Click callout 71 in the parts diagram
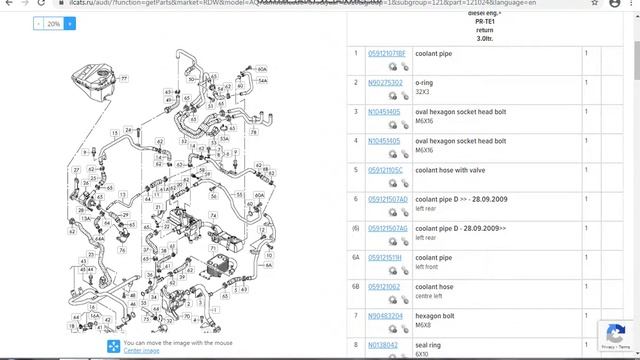Viewport: 640px width, 360px height. [x=213, y=248]
